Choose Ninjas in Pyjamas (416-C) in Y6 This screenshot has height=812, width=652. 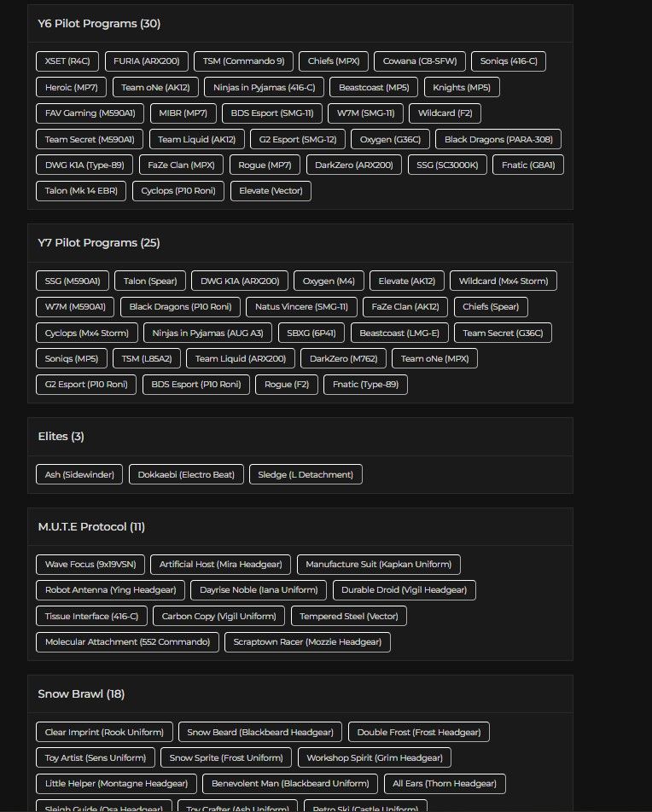click(x=264, y=87)
